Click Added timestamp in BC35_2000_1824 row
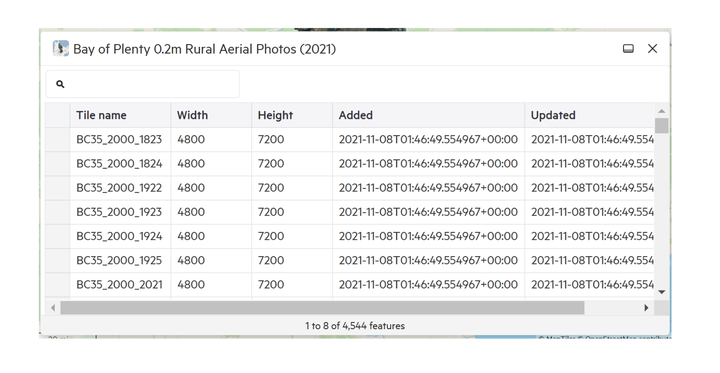Viewport: 720px width, 373px height. (x=428, y=164)
